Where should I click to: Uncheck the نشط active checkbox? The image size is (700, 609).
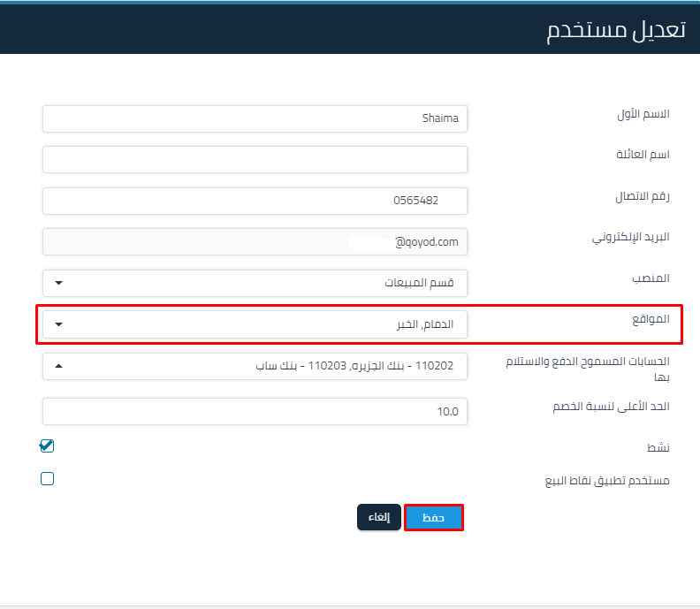point(48,446)
